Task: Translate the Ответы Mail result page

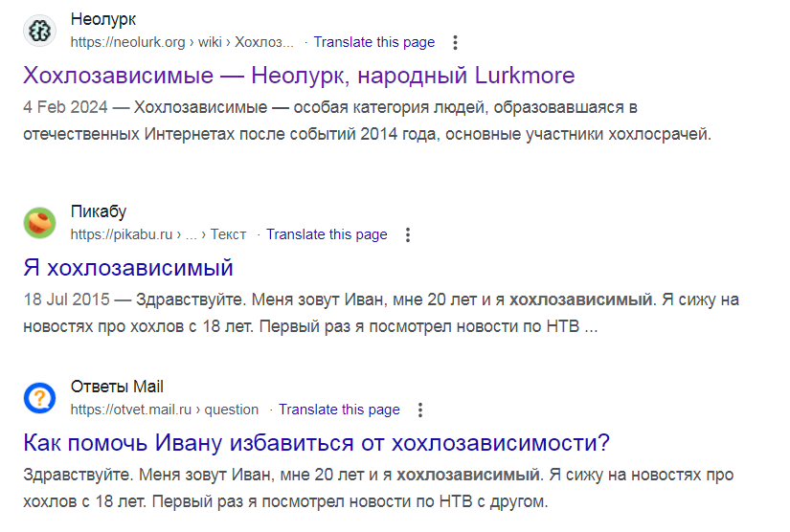Action: tap(339, 410)
